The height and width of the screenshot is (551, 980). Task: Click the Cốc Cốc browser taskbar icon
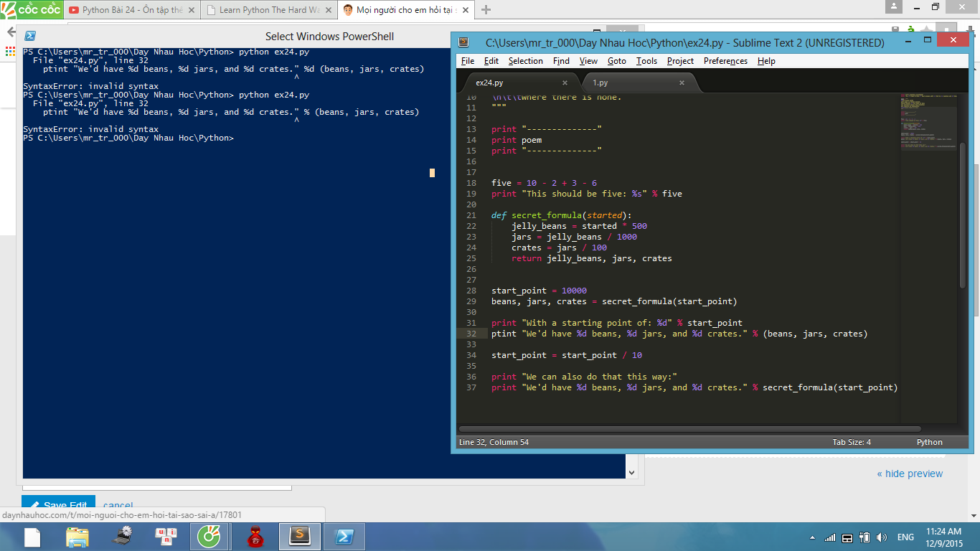[209, 536]
